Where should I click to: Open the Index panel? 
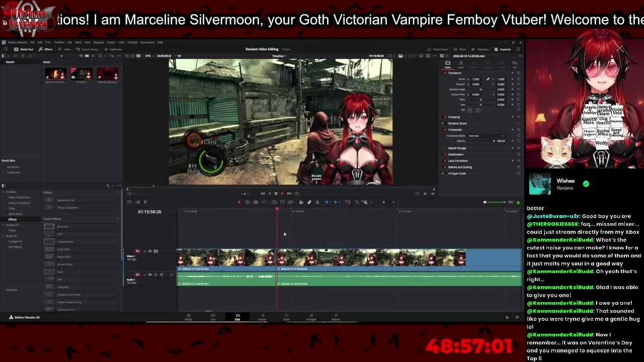pos(65,49)
